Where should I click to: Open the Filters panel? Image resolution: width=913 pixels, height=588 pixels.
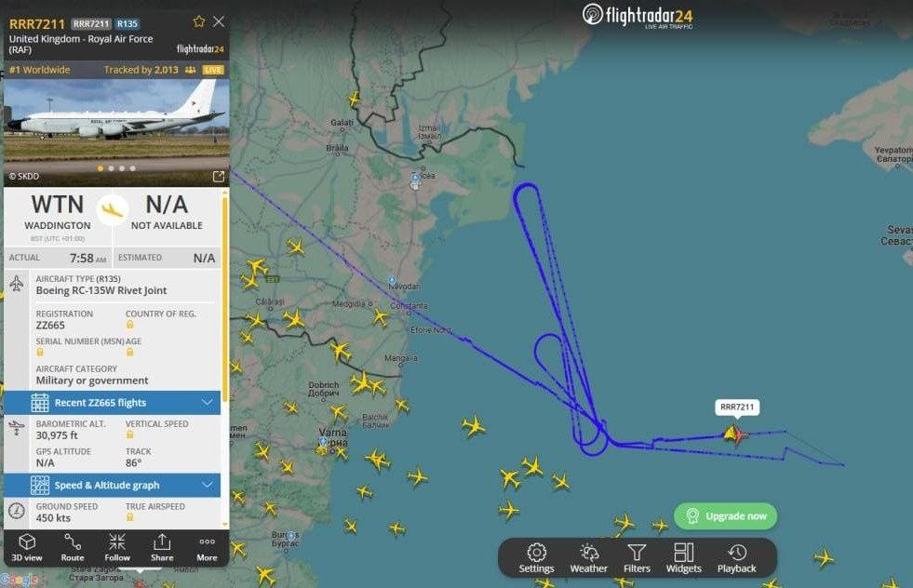pyautogui.click(x=637, y=558)
